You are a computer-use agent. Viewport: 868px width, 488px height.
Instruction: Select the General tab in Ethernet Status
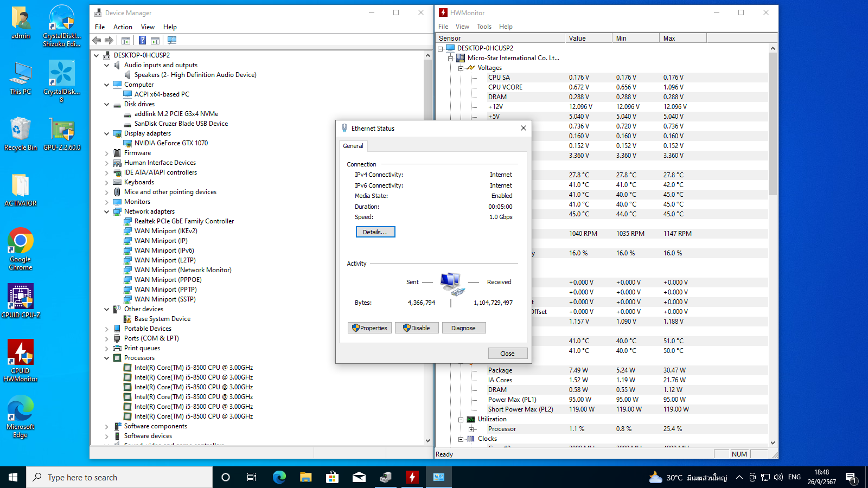point(353,146)
